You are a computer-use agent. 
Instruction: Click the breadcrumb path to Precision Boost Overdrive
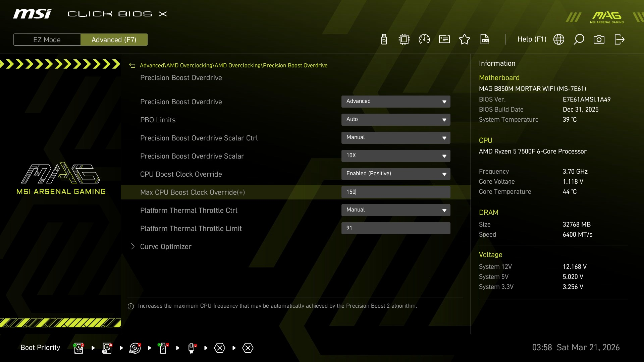[233, 66]
